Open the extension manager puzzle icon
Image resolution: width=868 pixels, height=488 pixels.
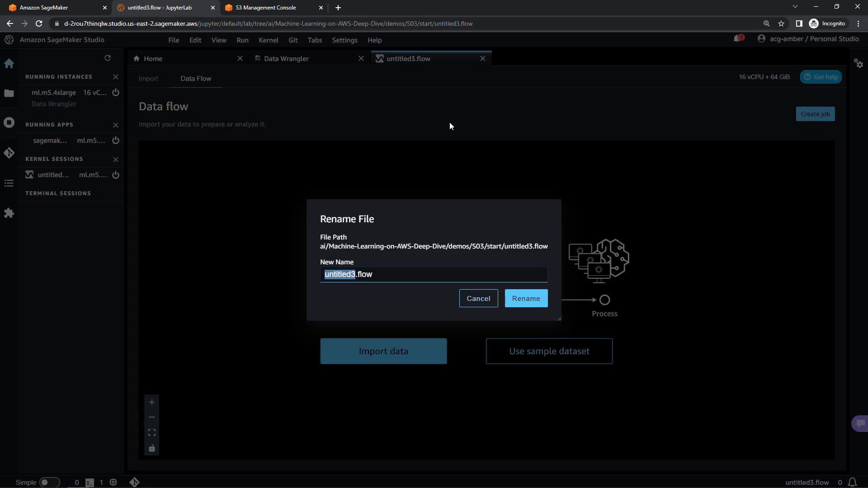pos(9,213)
